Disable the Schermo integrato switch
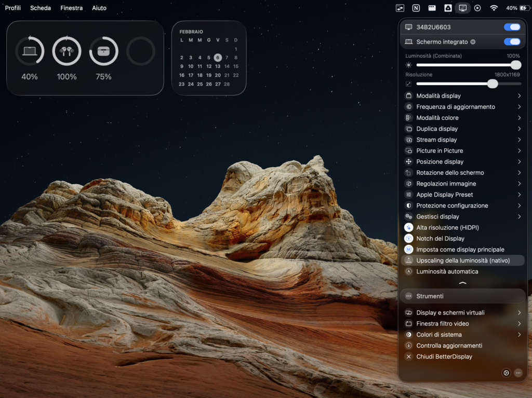Screen dimensions: 532x398 tap(512, 42)
